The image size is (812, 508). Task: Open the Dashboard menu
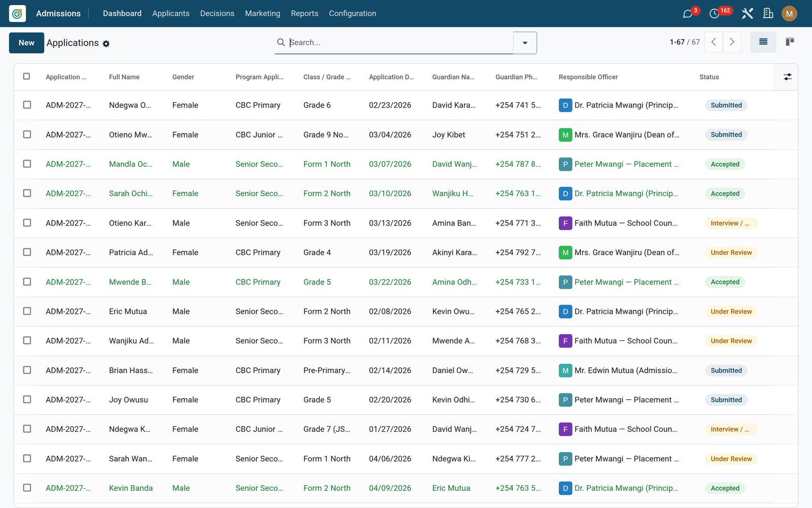122,13
